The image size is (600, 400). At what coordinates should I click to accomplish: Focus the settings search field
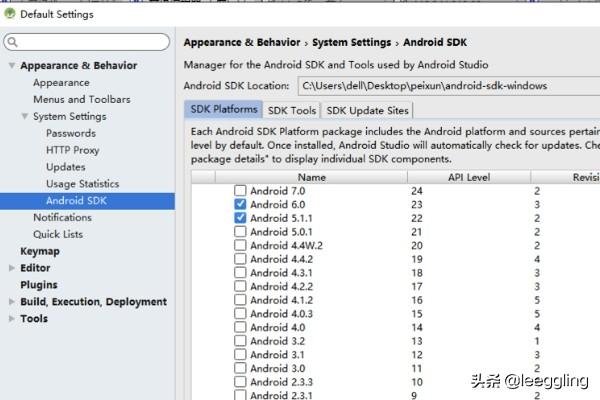coord(87,42)
